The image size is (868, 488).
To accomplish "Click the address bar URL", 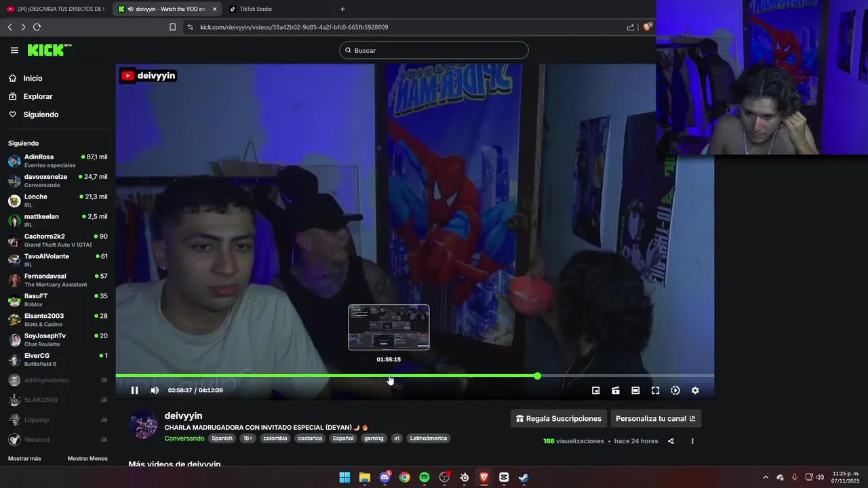I will pyautogui.click(x=294, y=27).
